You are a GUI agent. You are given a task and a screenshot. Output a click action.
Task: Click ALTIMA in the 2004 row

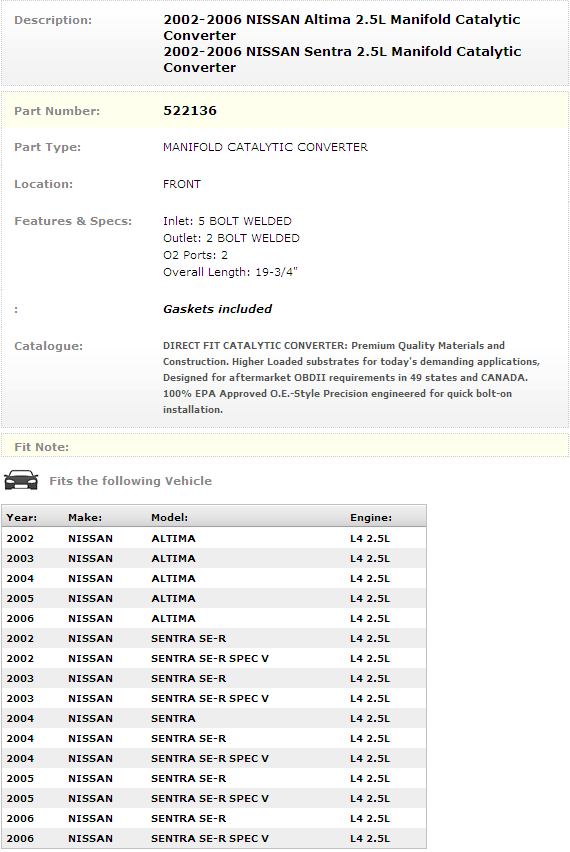(x=173, y=579)
